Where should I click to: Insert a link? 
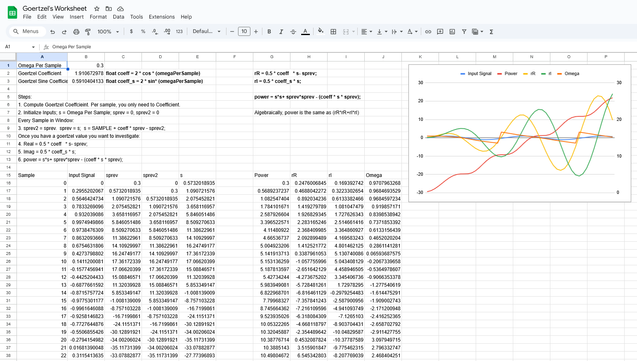428,32
